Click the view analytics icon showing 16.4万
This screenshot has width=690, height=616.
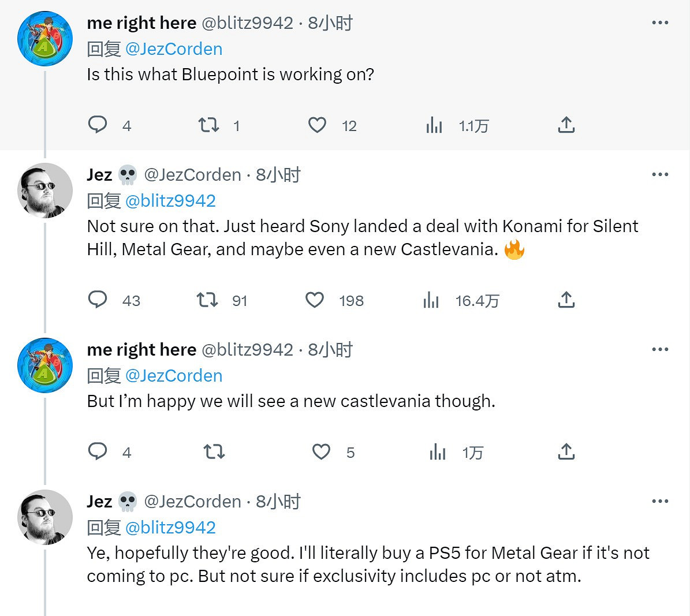[431, 300]
